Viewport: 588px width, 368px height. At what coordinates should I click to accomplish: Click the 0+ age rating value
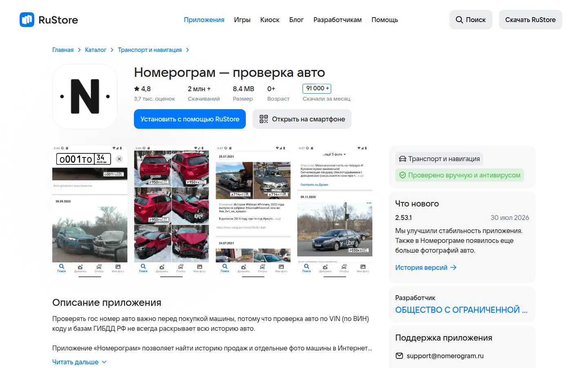tap(271, 89)
